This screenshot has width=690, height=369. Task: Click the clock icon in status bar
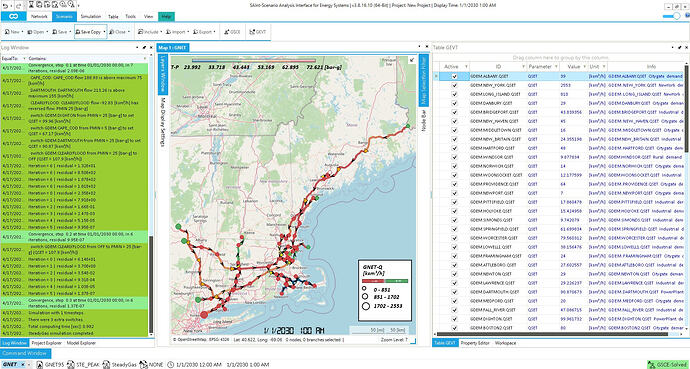pyautogui.click(x=172, y=365)
